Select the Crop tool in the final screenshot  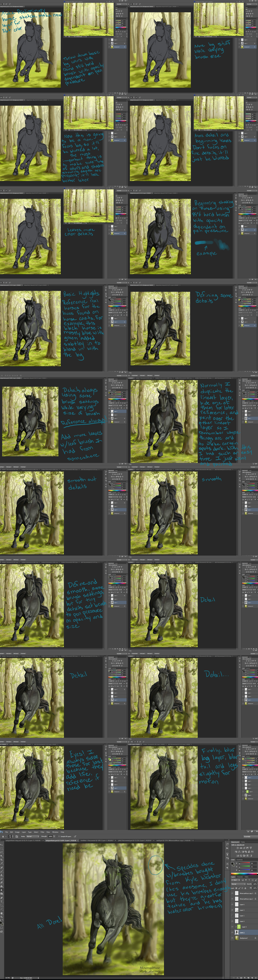[1, 860]
